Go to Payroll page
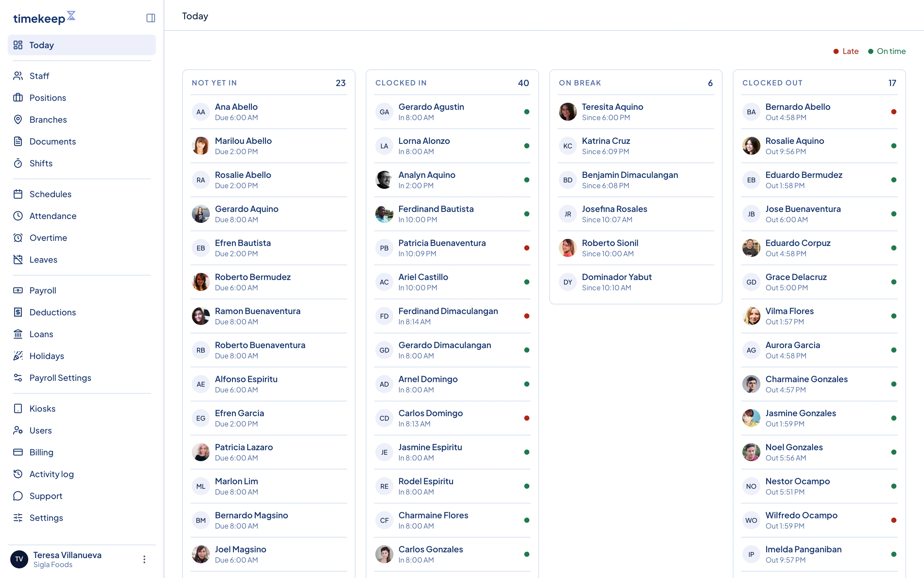Image resolution: width=924 pixels, height=578 pixels. tap(82, 290)
